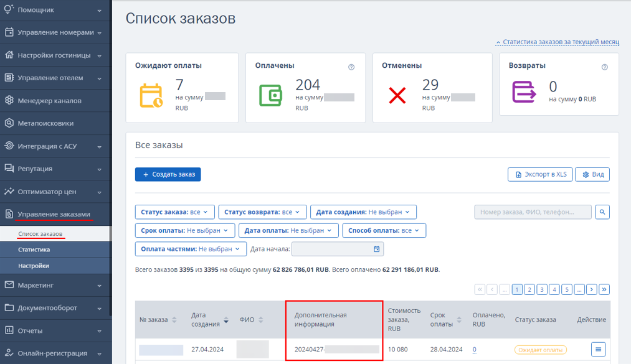
Task: Open the Способ оплаты filter dropdown
Action: click(x=384, y=231)
